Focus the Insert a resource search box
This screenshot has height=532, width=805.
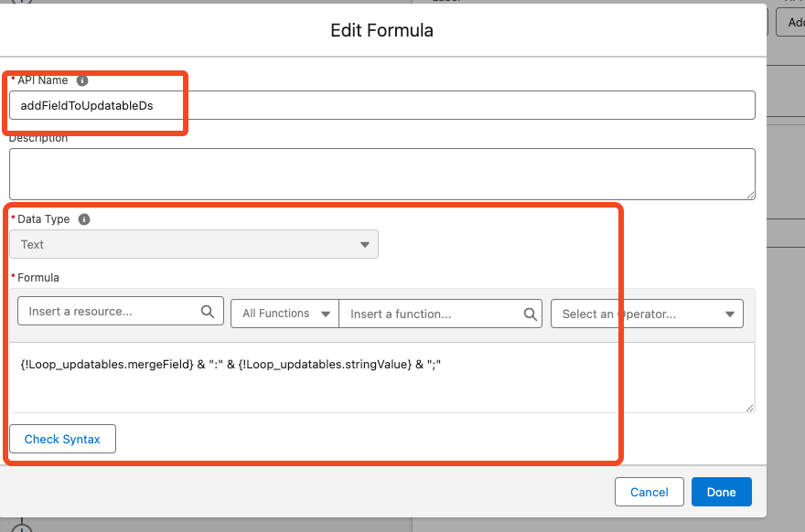click(110, 312)
